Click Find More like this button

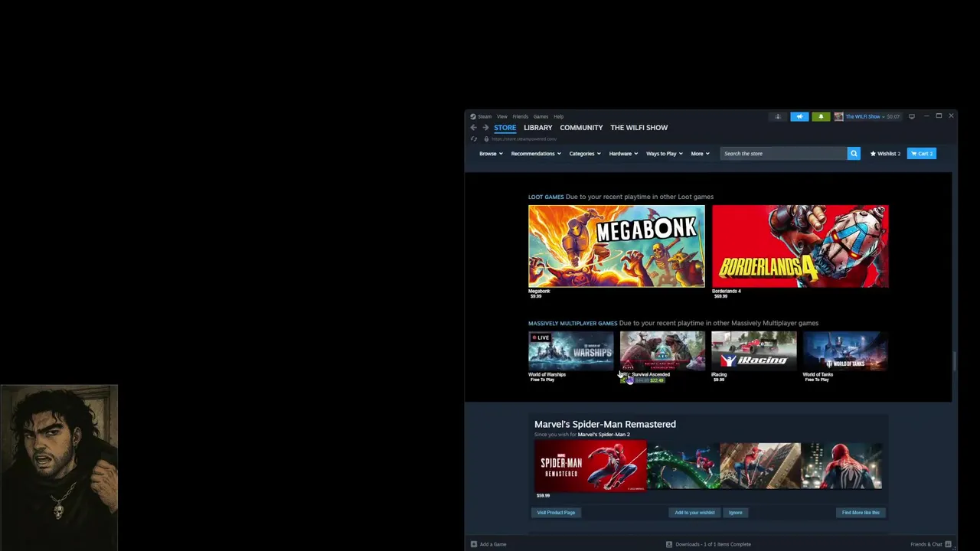point(861,513)
